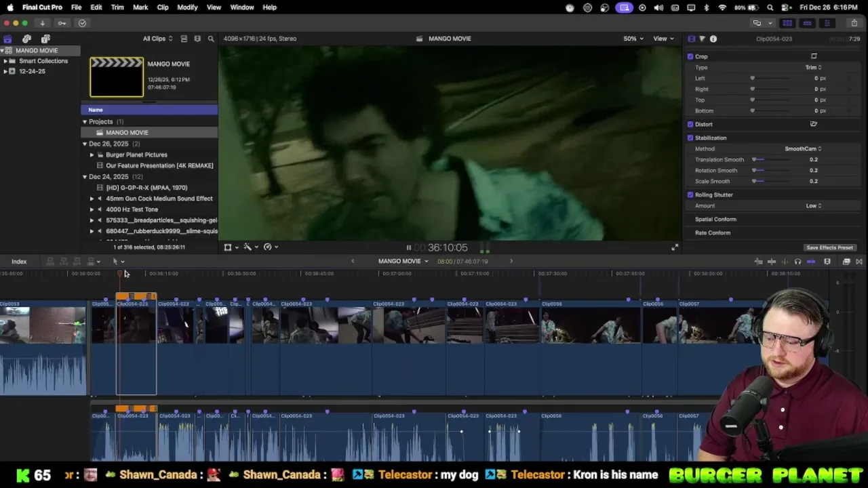Open the Retime speed menu
This screenshot has height=488, width=868.
(270, 247)
